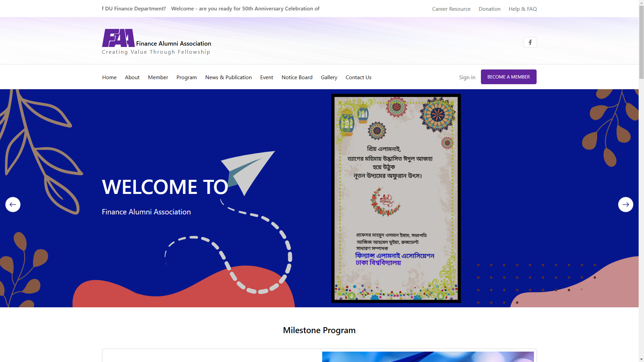Image resolution: width=644 pixels, height=362 pixels.
Task: Open the Facebook page icon
Action: tap(530, 42)
